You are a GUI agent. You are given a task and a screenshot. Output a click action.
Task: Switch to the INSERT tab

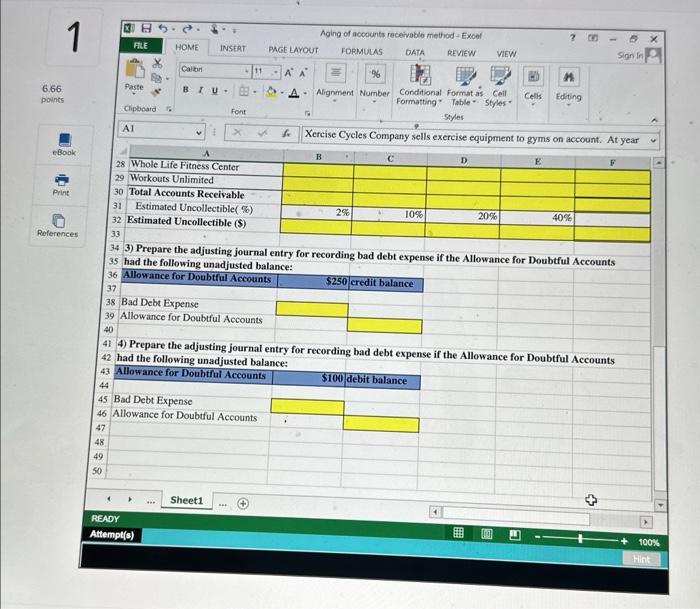point(233,48)
